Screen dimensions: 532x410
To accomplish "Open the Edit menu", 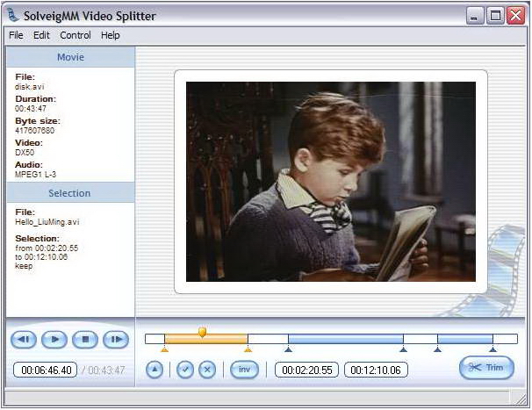I will [41, 35].
